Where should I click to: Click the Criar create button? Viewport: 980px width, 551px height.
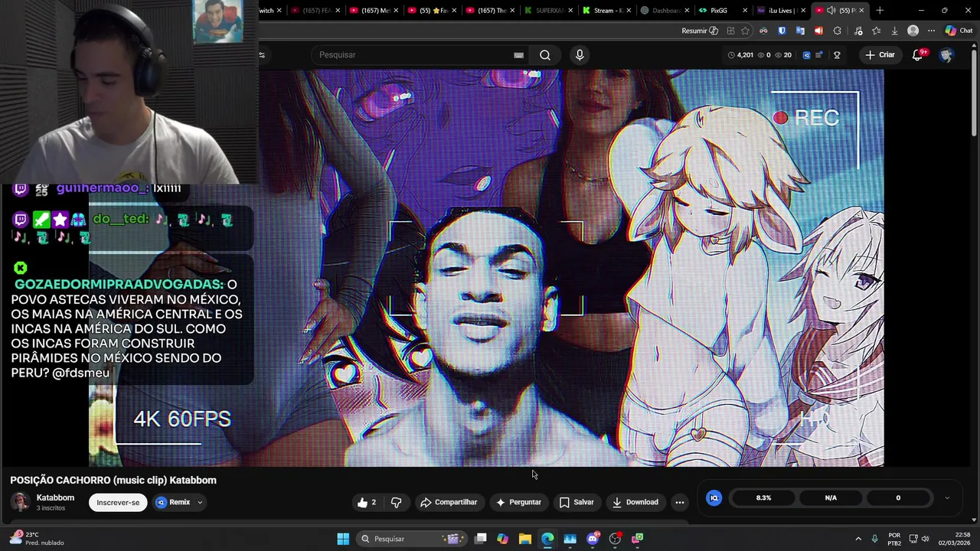pos(880,55)
